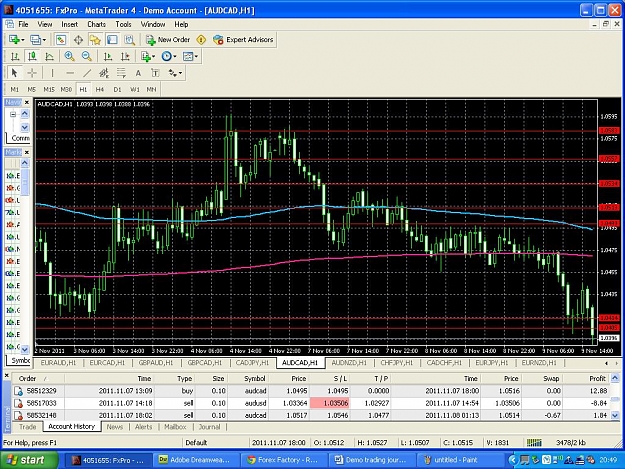Zoom in on the chart
625x469 pixels.
point(69,56)
